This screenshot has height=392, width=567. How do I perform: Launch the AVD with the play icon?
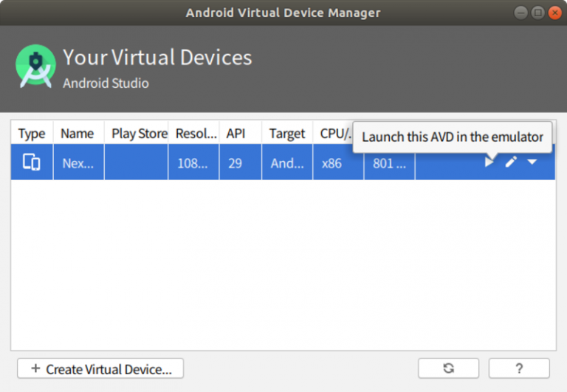coord(489,162)
